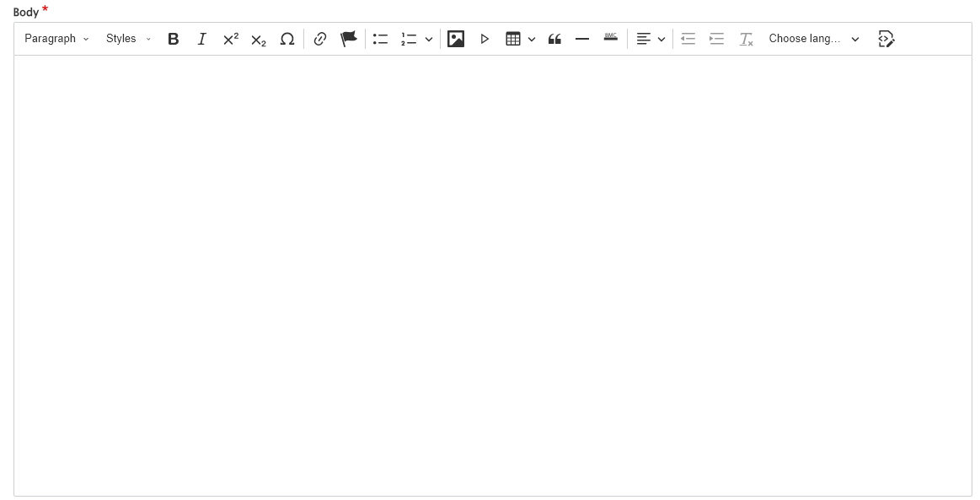Remove formatting with the Tx icon
The width and height of the screenshot is (980, 500).
click(746, 39)
